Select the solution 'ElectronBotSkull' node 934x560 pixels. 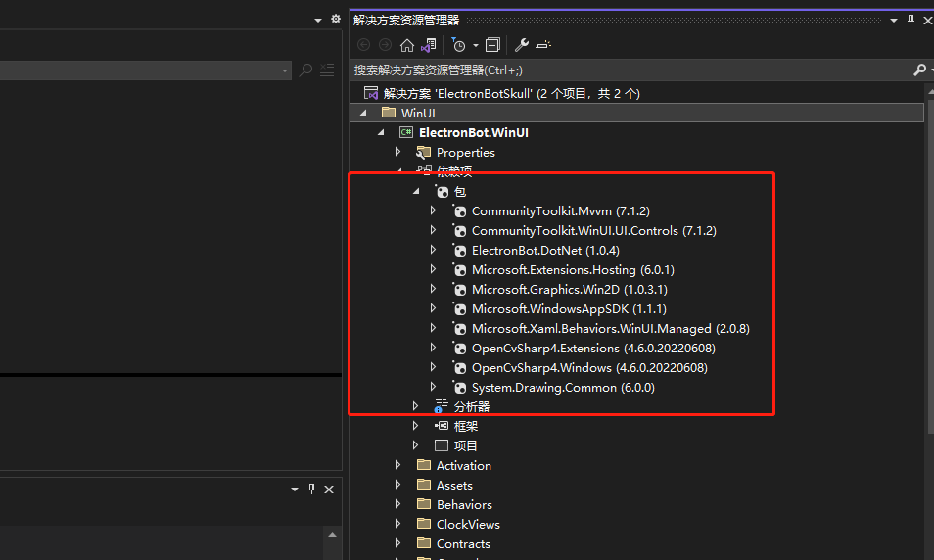pyautogui.click(x=511, y=94)
